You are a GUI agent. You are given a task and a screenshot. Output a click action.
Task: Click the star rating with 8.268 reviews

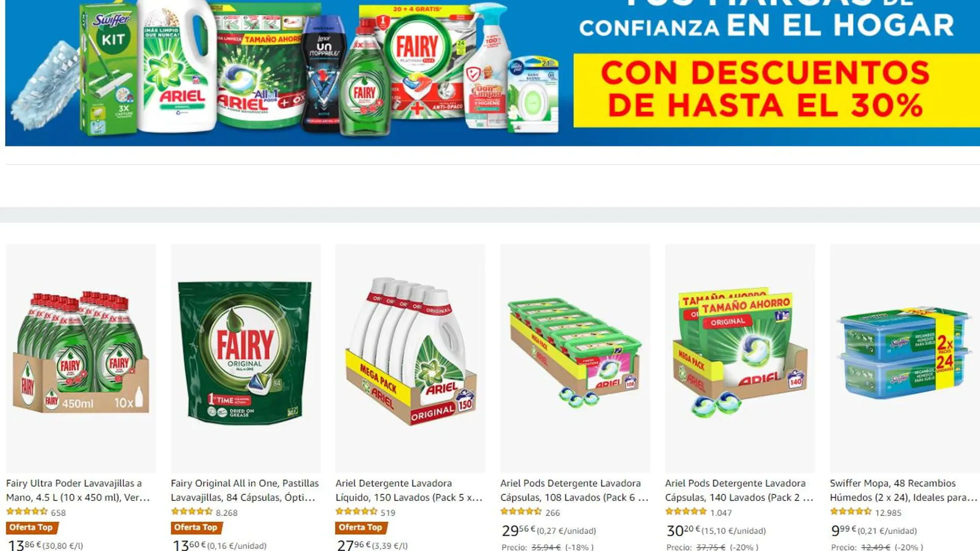click(x=191, y=512)
